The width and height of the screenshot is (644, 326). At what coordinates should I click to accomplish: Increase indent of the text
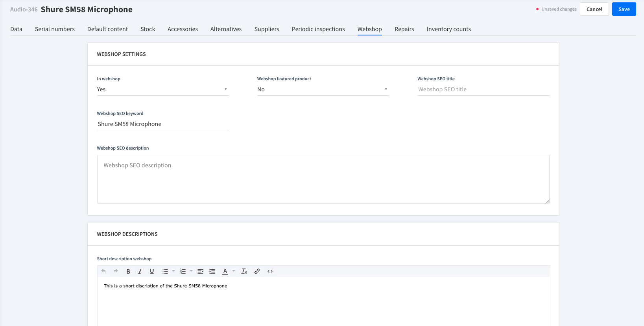pyautogui.click(x=212, y=271)
